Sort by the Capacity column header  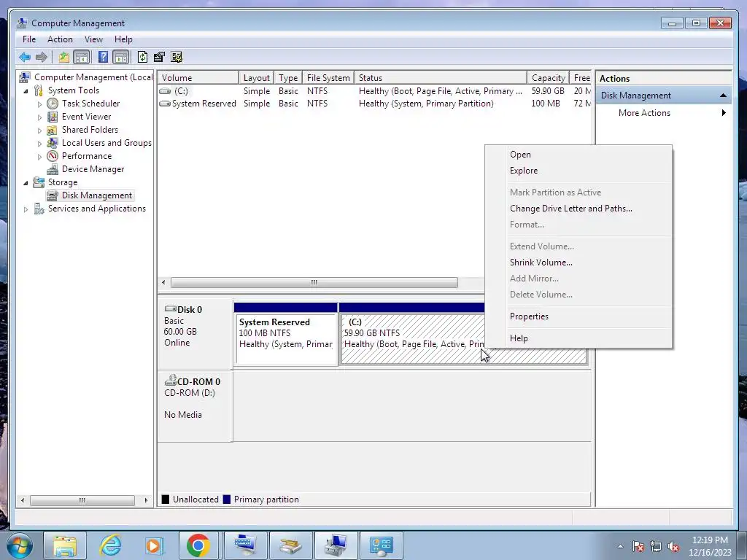pyautogui.click(x=549, y=77)
